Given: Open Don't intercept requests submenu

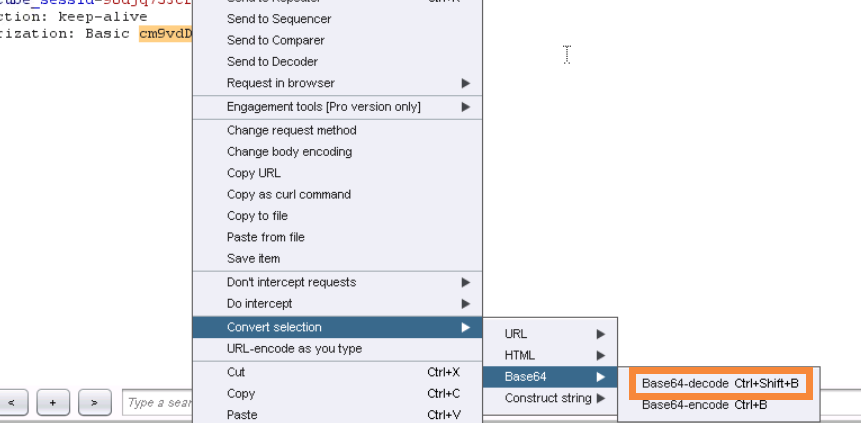Looking at the screenshot, I should 291,282.
